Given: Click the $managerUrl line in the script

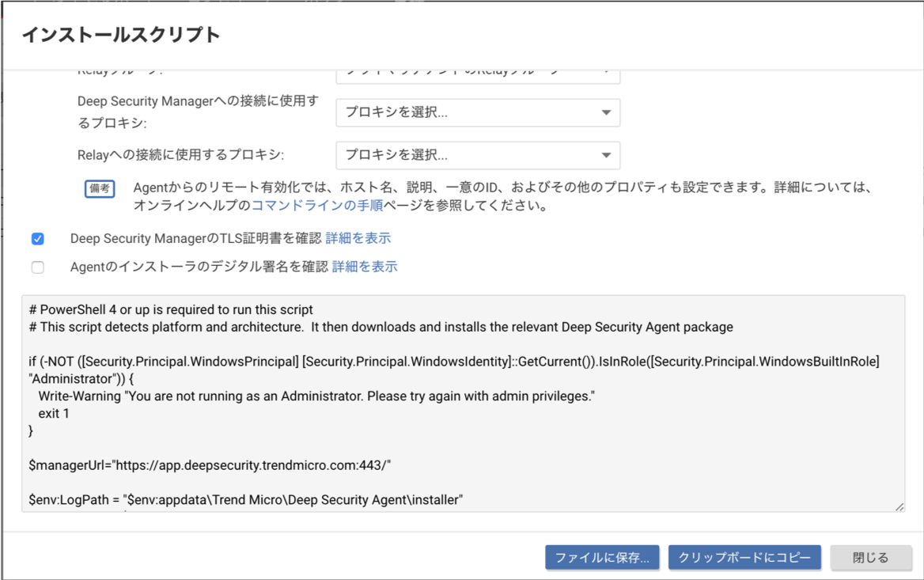Looking at the screenshot, I should click(x=210, y=465).
